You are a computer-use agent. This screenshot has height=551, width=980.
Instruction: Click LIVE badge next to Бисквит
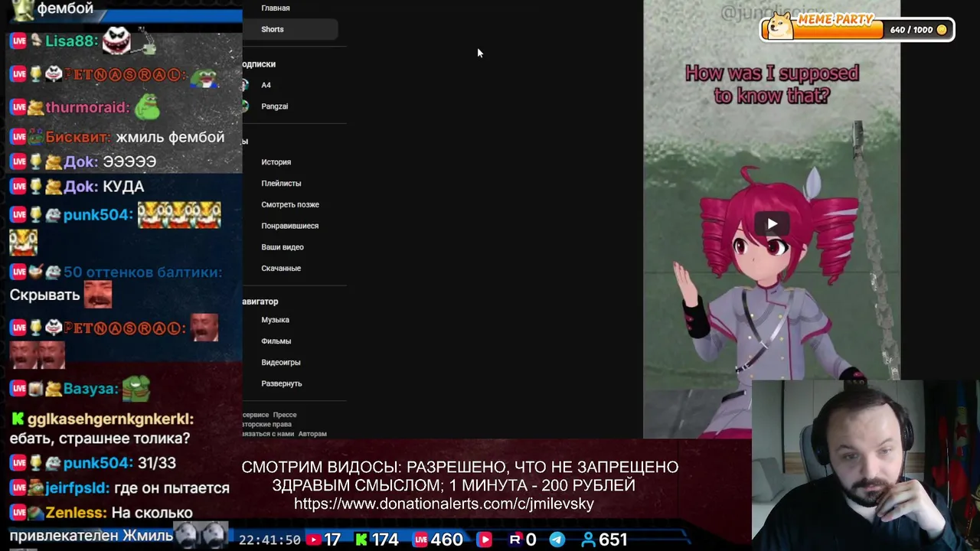[x=18, y=137]
